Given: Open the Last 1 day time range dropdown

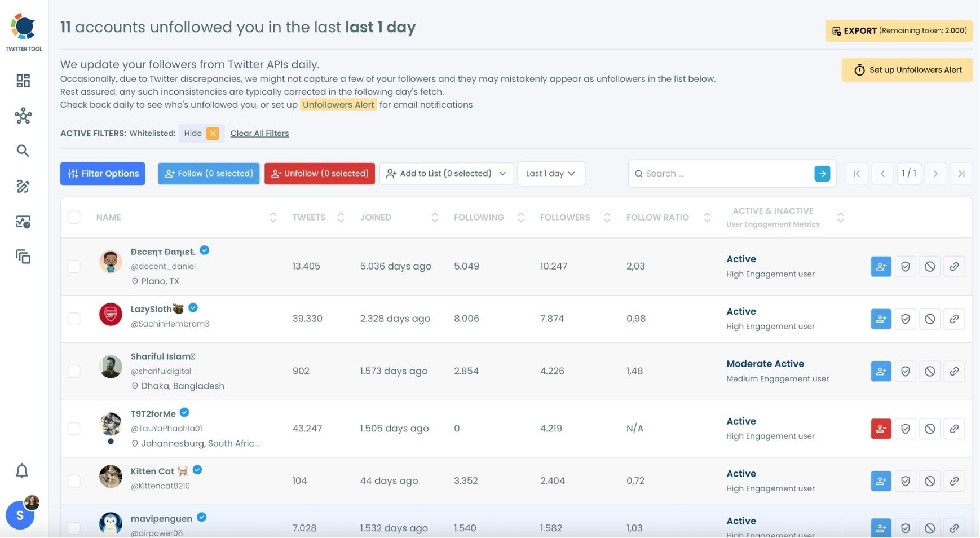Looking at the screenshot, I should pyautogui.click(x=550, y=173).
